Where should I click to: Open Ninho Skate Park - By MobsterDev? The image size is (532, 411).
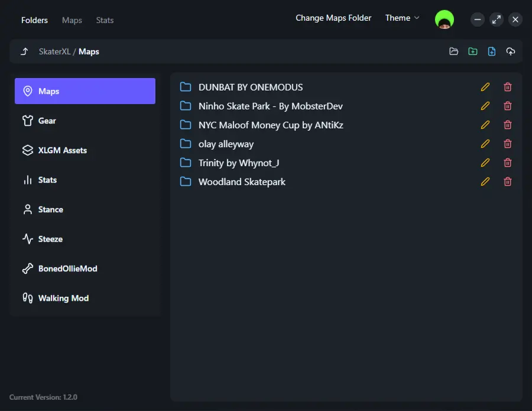271,106
